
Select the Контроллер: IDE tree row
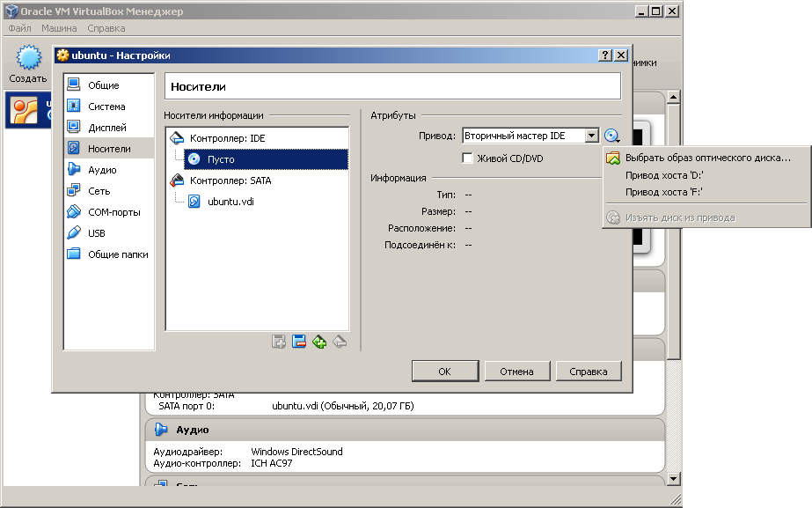point(258,138)
